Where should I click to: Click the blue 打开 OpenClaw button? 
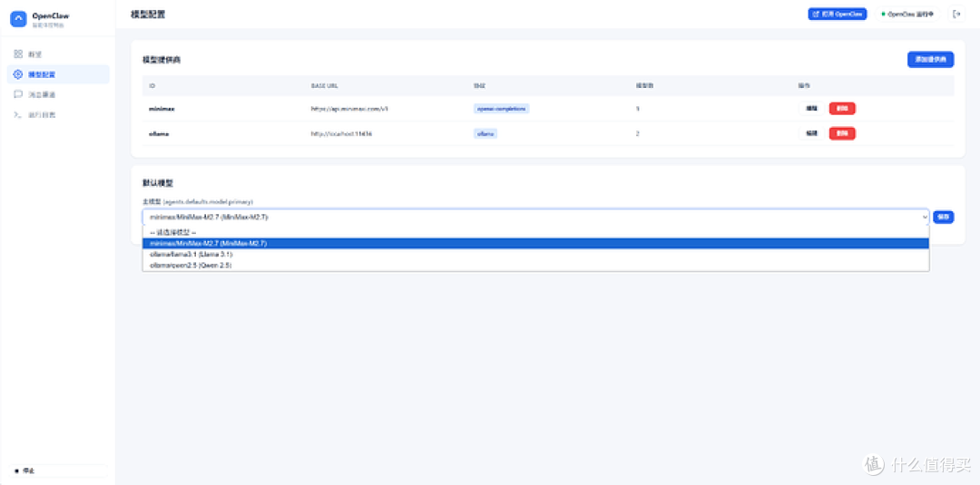tap(837, 14)
